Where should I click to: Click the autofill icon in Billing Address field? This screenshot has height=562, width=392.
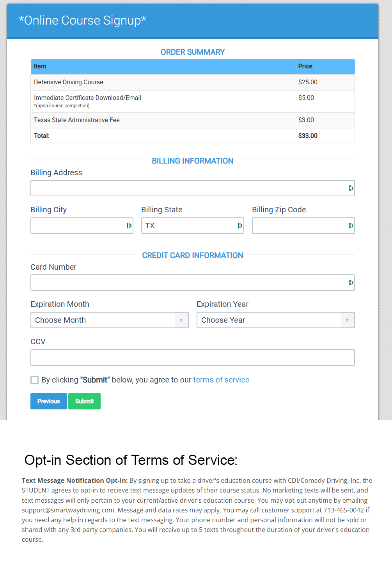[350, 188]
